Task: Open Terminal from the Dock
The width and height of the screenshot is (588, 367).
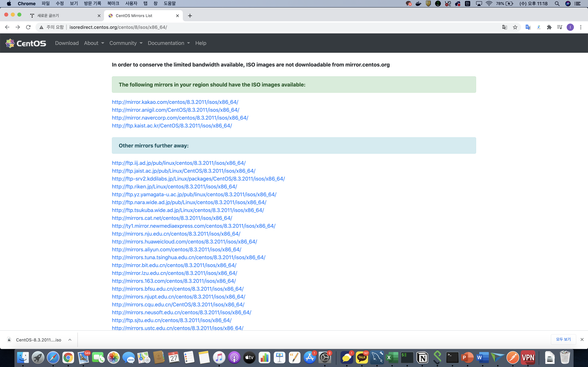Action: (x=452, y=357)
